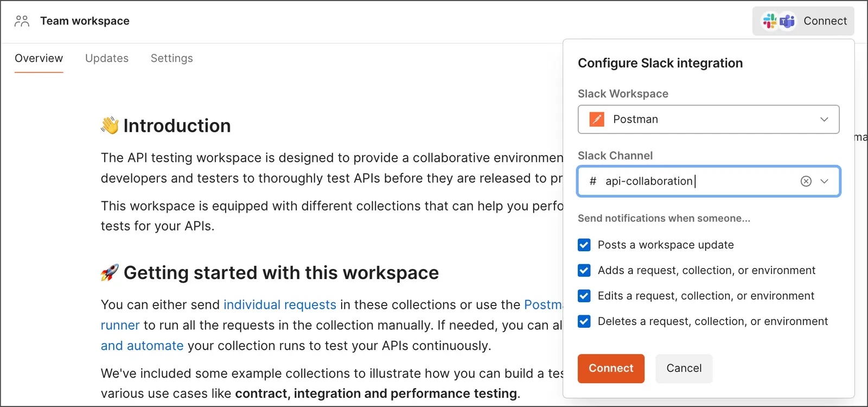The width and height of the screenshot is (868, 407).
Task: Click the Configure Slack integration heading
Action: [x=660, y=63]
